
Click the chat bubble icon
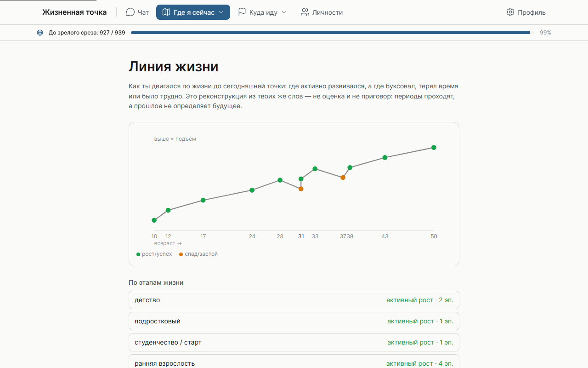click(130, 12)
